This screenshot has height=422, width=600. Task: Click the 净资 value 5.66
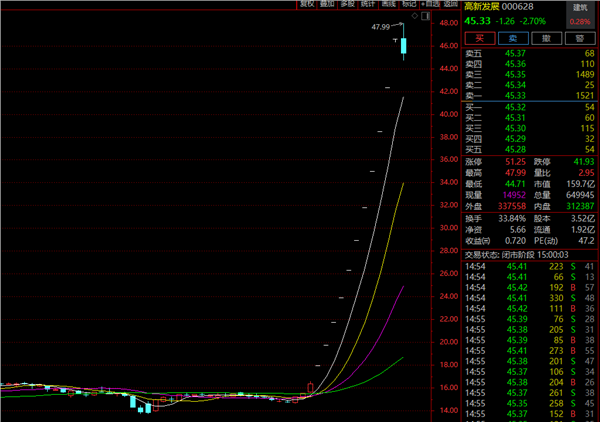(518, 230)
